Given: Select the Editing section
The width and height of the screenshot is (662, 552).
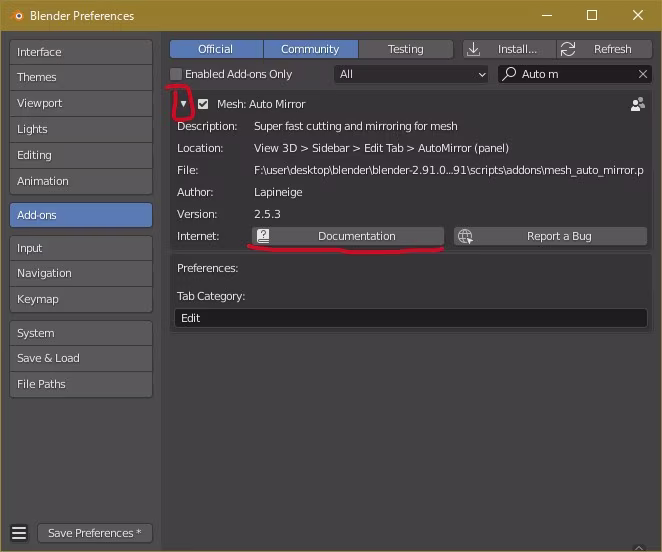Looking at the screenshot, I should click(x=81, y=155).
